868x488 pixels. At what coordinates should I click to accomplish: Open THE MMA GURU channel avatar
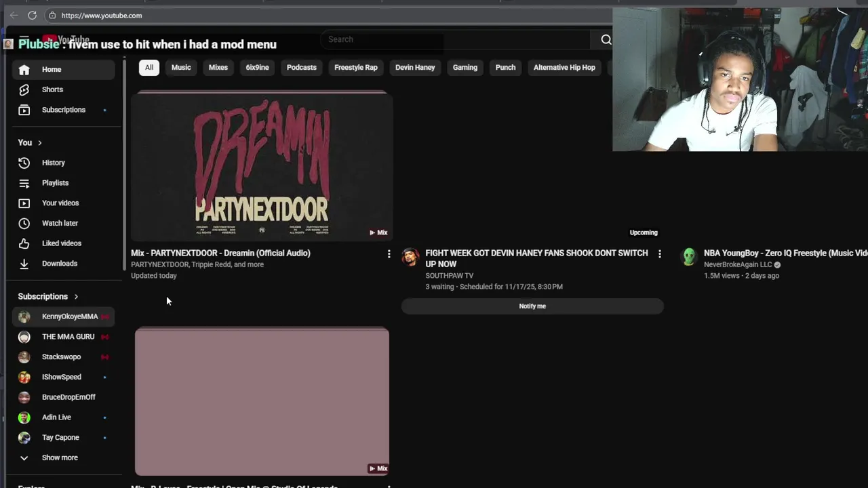pos(24,337)
